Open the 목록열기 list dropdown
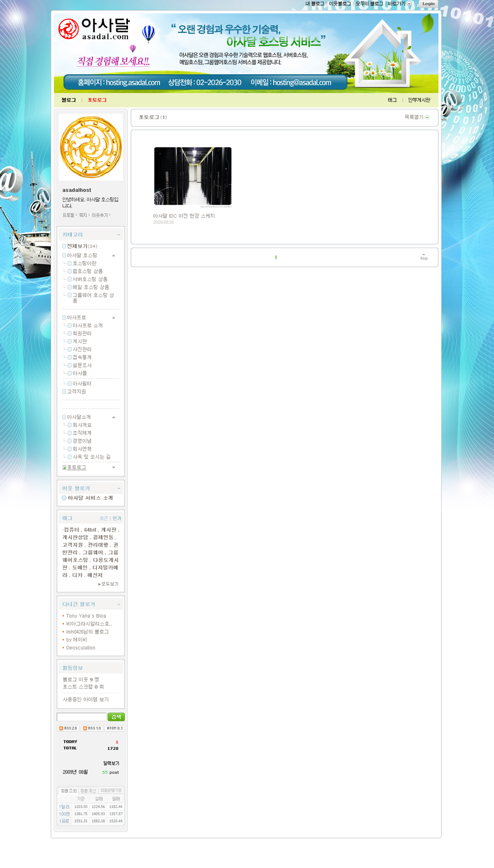 point(416,117)
